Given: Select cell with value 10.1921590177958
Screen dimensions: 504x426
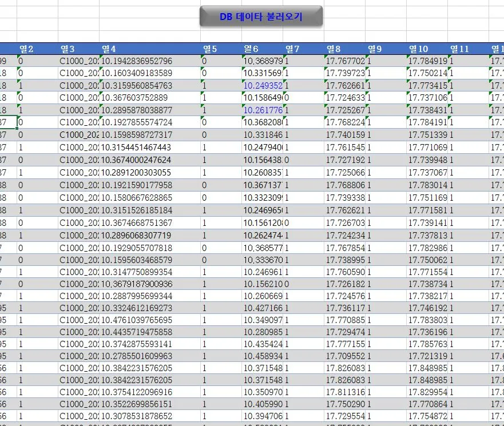Looking at the screenshot, I should tap(150, 185).
